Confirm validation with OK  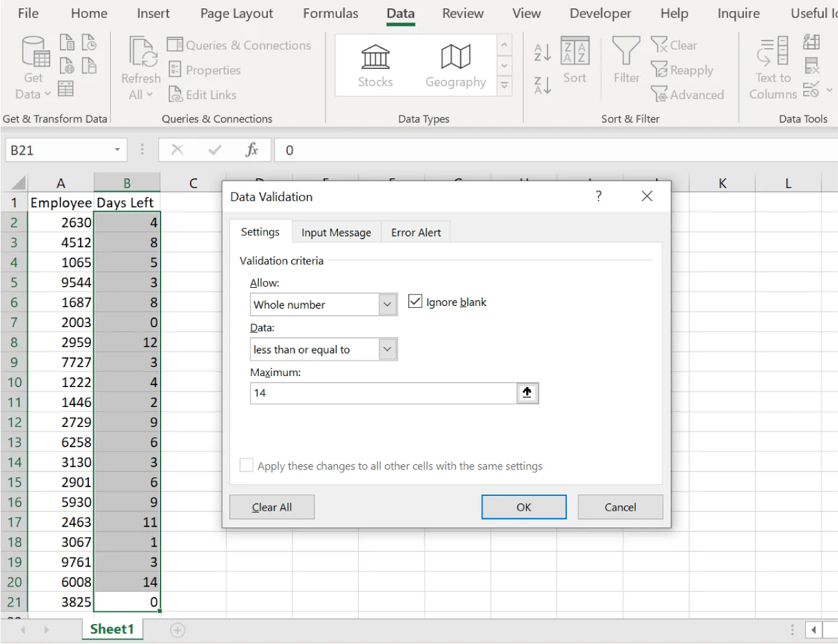coord(523,507)
